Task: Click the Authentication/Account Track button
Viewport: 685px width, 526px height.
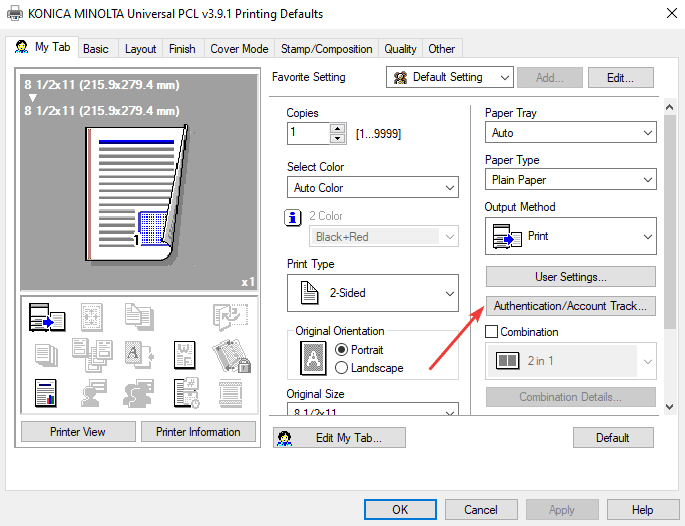Action: [570, 305]
